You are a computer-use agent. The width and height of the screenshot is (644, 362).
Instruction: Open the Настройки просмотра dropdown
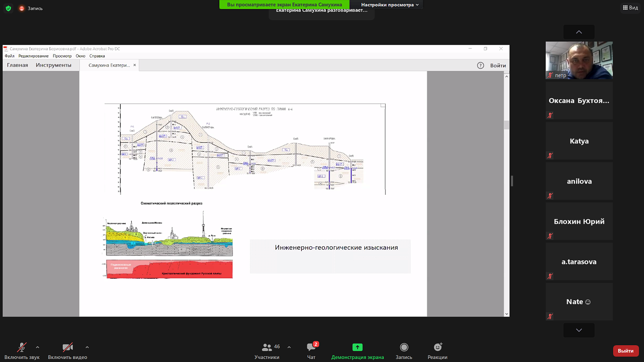pos(390,5)
